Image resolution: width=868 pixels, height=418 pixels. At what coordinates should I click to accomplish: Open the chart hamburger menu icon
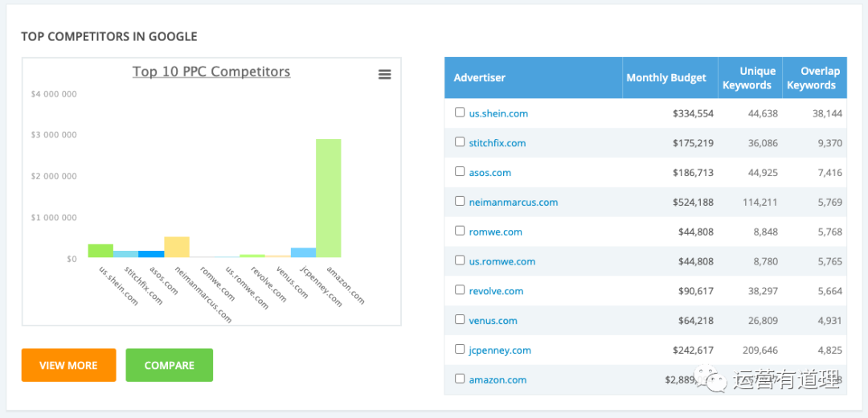click(384, 74)
